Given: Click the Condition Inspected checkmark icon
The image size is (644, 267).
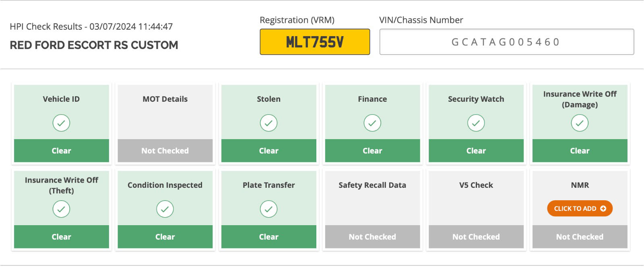Looking at the screenshot, I should 165,209.
